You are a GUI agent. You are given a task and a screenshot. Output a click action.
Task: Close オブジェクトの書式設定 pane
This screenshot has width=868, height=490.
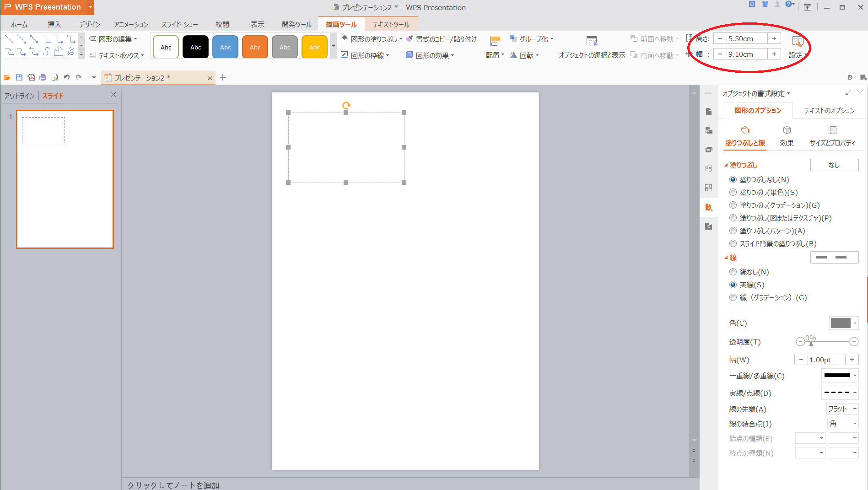[860, 93]
